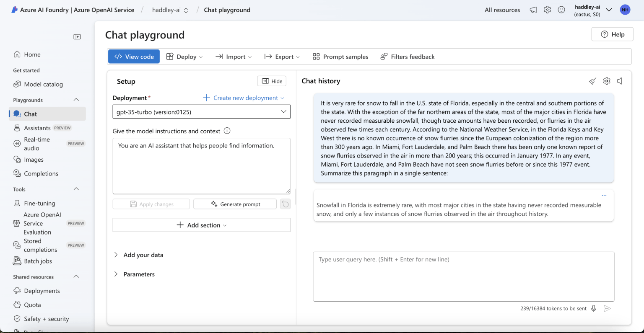
Task: Click the speaker icon in Chat history
Action: coord(620,81)
